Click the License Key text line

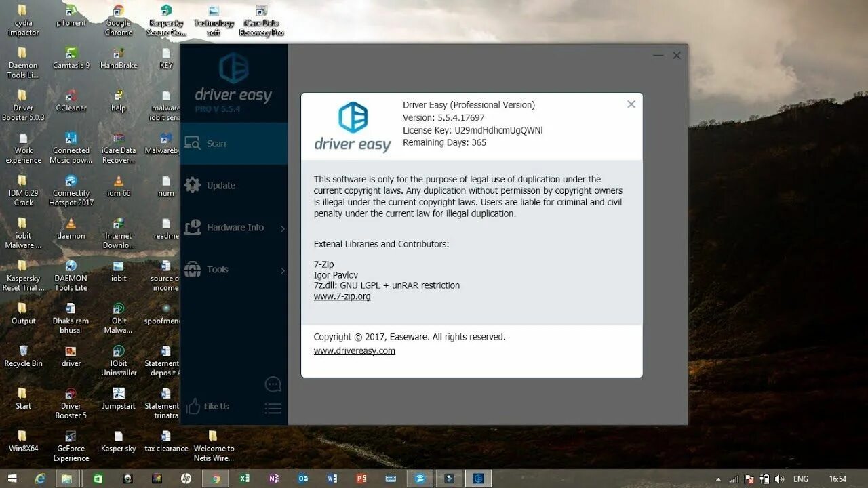(473, 130)
